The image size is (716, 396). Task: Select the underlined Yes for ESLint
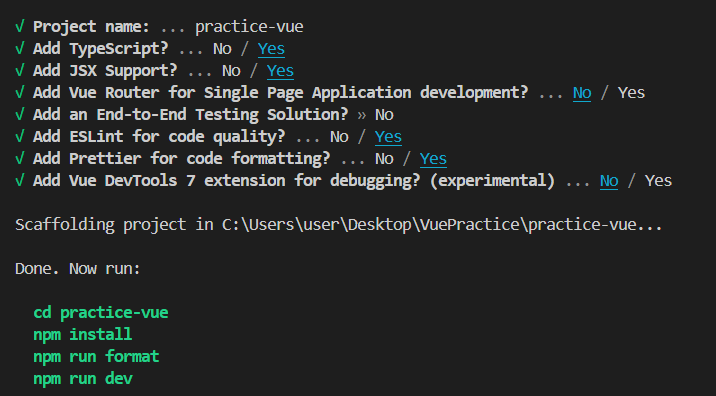pos(388,136)
